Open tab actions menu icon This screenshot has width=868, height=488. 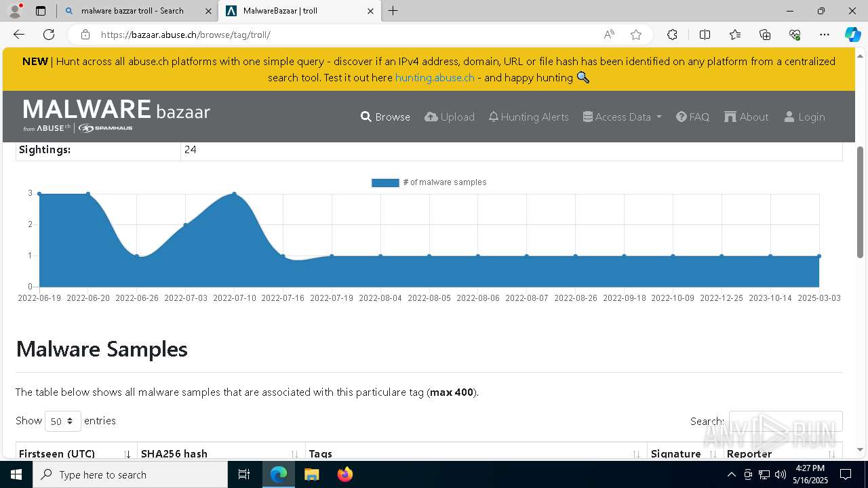(41, 11)
